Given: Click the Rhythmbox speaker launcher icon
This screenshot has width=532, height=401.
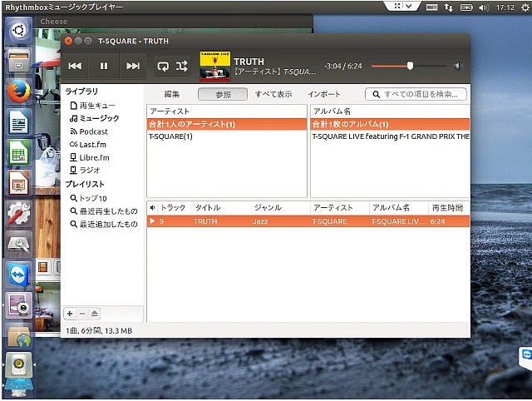Looking at the screenshot, I should click(x=18, y=364).
